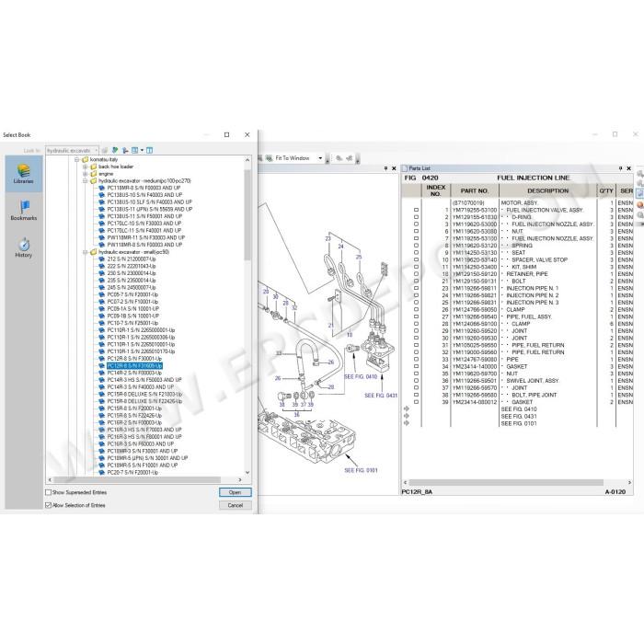Expand the engine folder
644x644 pixels.
point(85,174)
